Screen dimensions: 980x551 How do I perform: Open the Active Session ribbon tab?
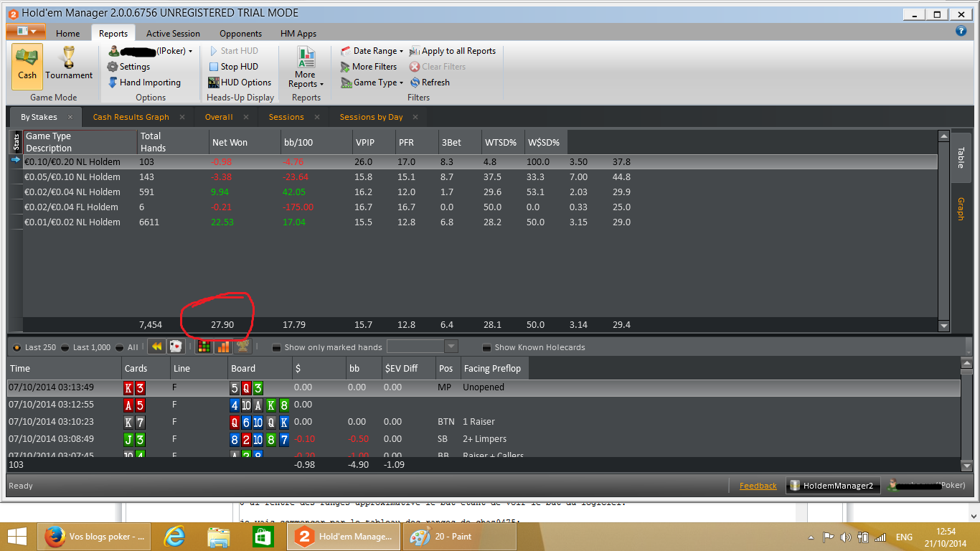[x=173, y=33]
